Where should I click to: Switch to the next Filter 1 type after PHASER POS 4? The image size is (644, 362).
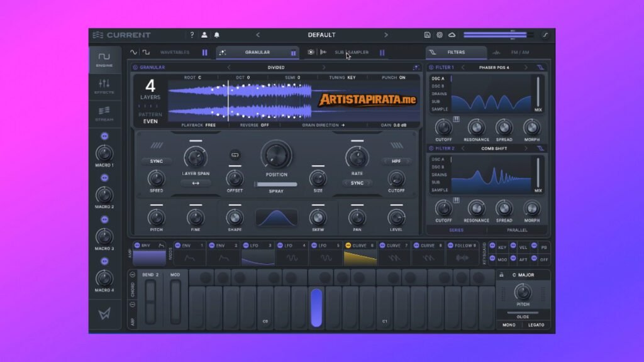526,67
